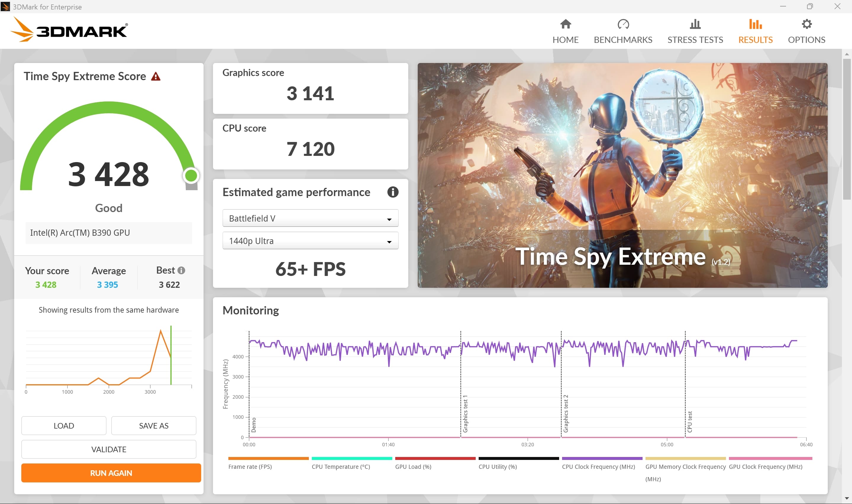Screen dimensions: 852x504
Task: Click info icon for Estimated game performance
Action: tap(393, 192)
